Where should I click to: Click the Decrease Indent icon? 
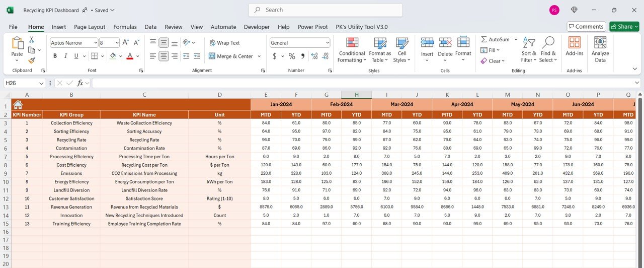pyautogui.click(x=187, y=56)
